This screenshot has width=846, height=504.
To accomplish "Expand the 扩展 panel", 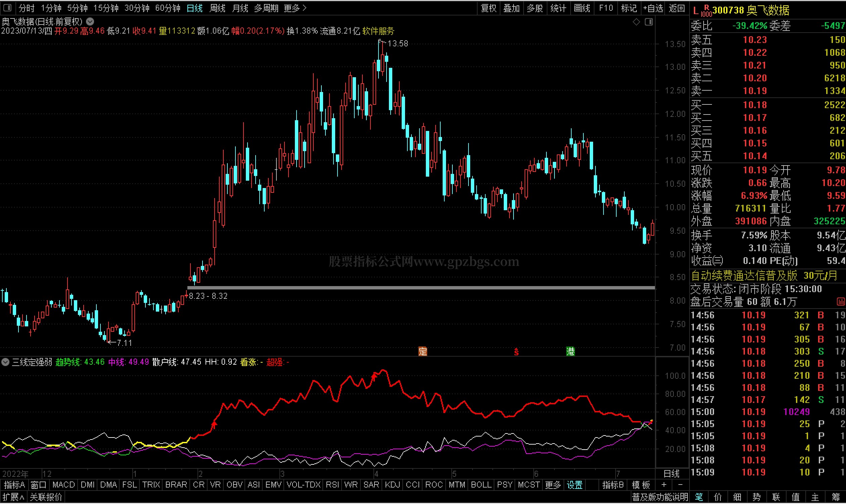I will tap(13, 498).
